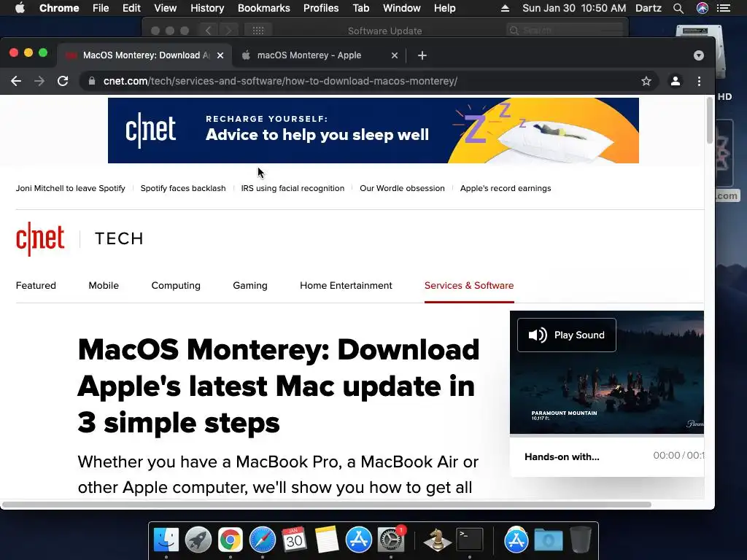Viewport: 747px width, 560px height.
Task: Go back with Chrome's back arrow
Action: (16, 81)
